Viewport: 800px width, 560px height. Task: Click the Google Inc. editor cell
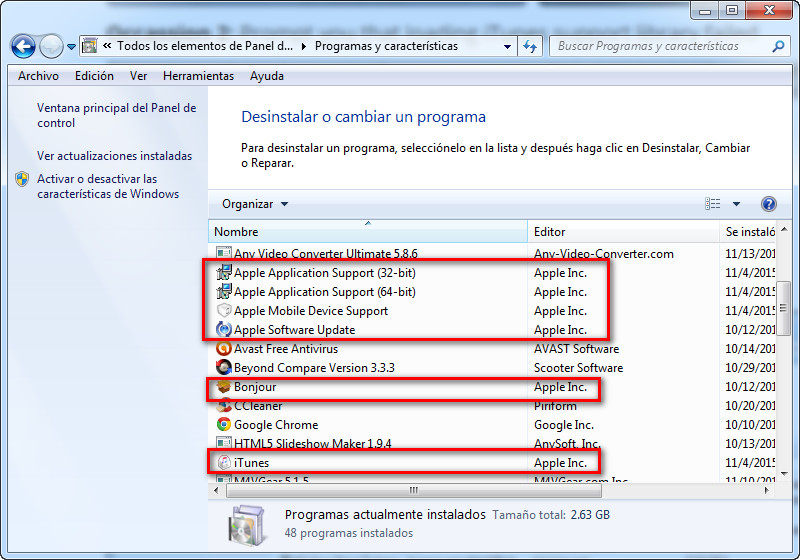[x=564, y=425]
